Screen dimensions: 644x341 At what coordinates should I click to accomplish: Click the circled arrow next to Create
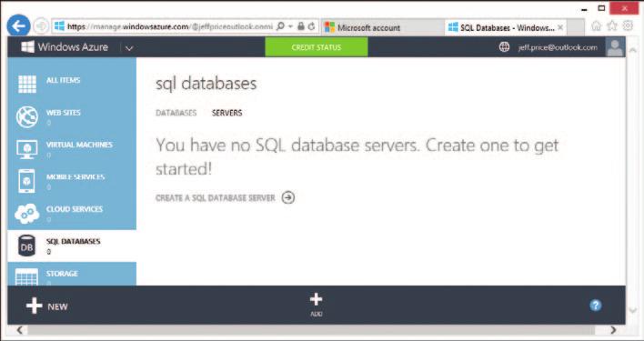point(288,198)
